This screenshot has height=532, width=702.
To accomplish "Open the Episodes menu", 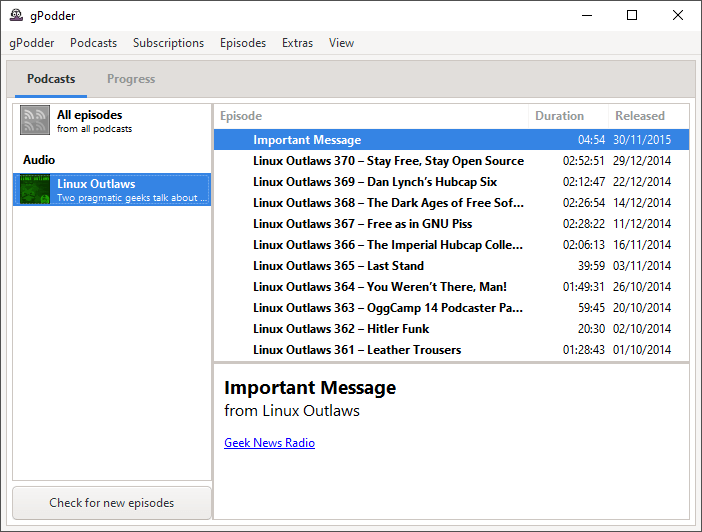I will click(x=243, y=43).
